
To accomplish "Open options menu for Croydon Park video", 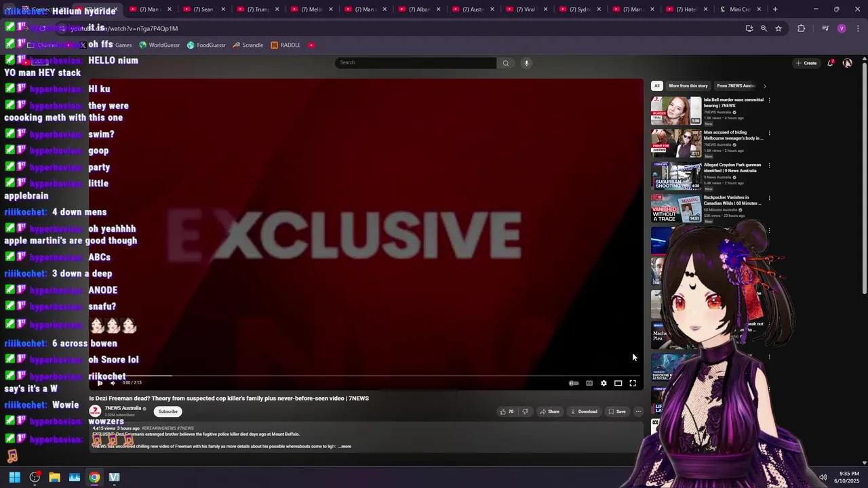I will click(x=769, y=165).
